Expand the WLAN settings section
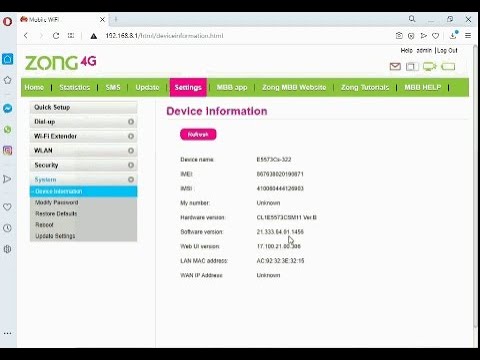The width and height of the screenshot is (480, 360). pos(83,151)
